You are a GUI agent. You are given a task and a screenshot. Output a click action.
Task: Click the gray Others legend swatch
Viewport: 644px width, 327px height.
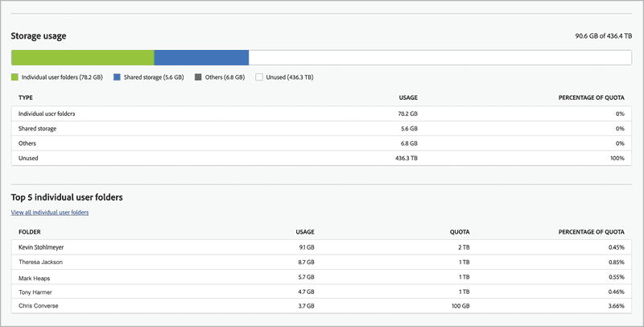point(198,77)
